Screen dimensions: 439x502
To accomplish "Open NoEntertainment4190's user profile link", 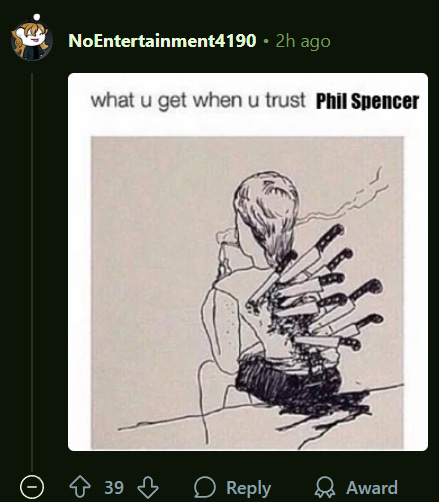I will 162,41.
